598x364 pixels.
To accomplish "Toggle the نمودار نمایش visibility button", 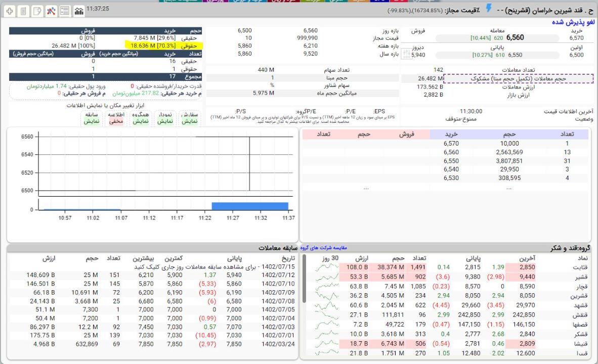I will 166,118.
